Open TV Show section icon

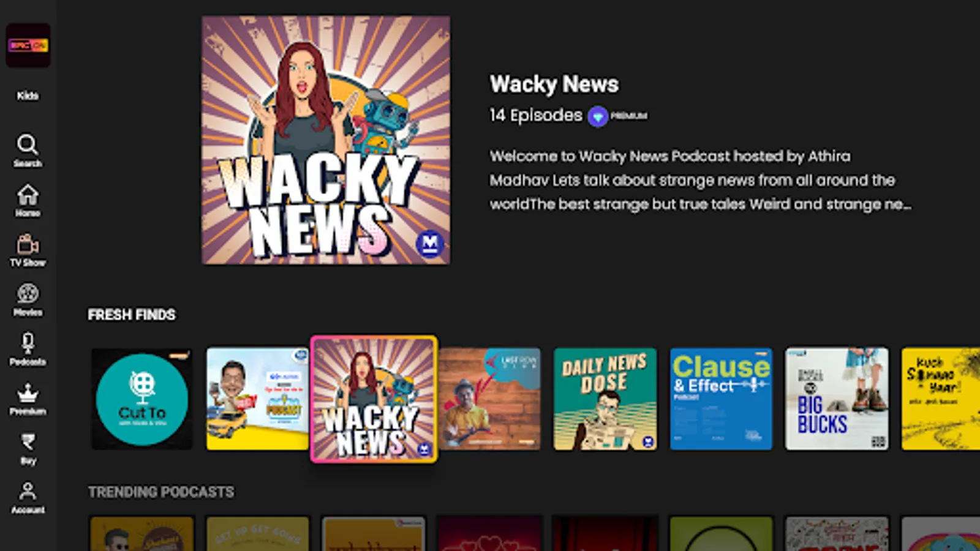[x=28, y=244]
